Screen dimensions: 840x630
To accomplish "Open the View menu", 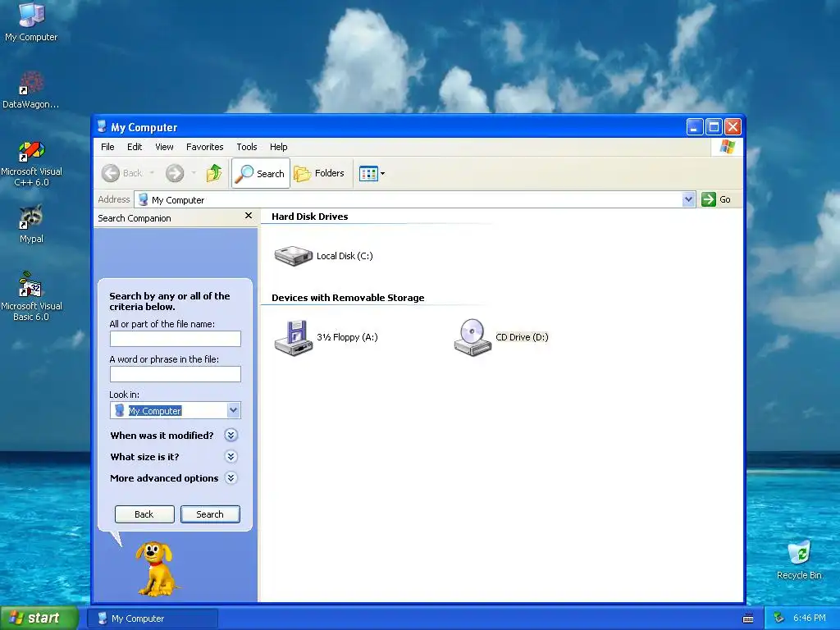I will (x=164, y=147).
